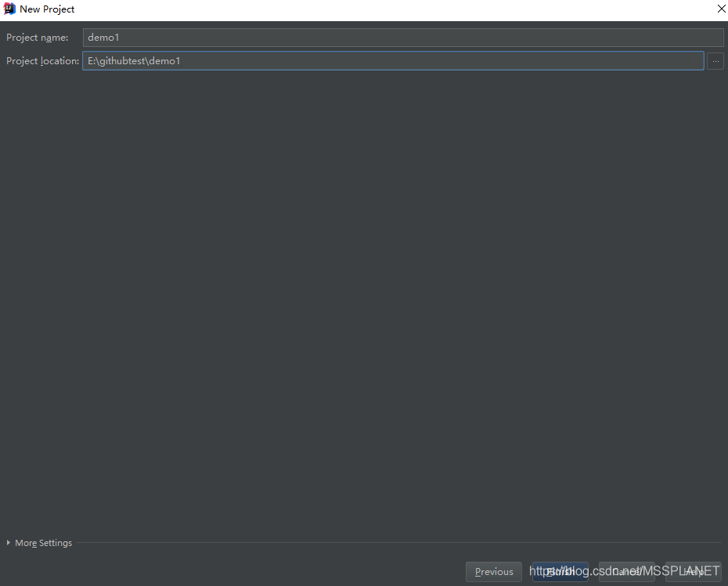Click the Project name input field

click(402, 38)
